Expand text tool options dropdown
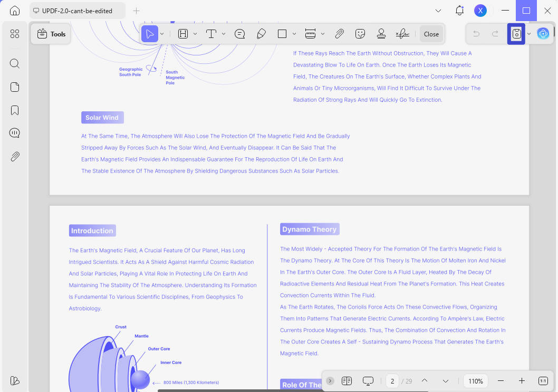This screenshot has width=558, height=392. (x=224, y=34)
